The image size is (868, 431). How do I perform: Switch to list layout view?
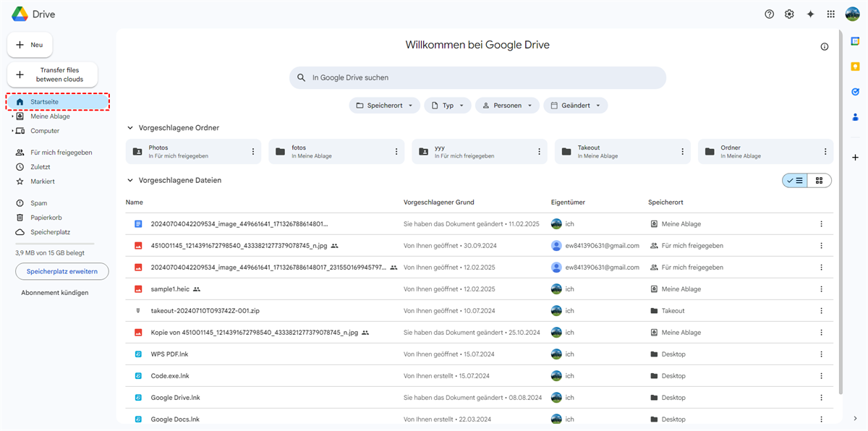pyautogui.click(x=795, y=181)
